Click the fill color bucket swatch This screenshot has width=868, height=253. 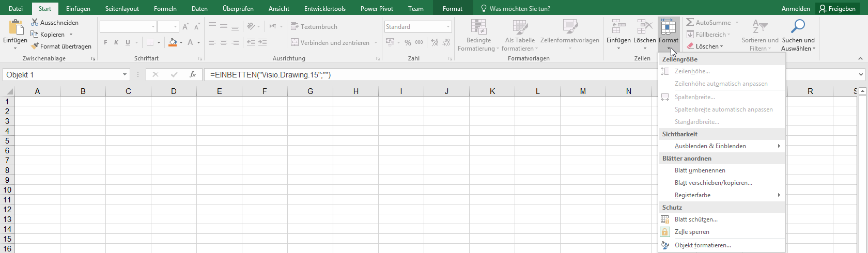[x=173, y=42]
